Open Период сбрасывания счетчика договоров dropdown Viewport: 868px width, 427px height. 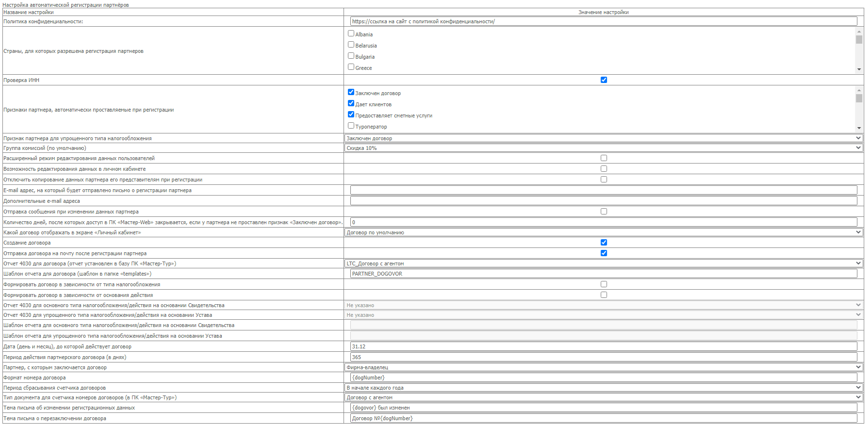(603, 388)
